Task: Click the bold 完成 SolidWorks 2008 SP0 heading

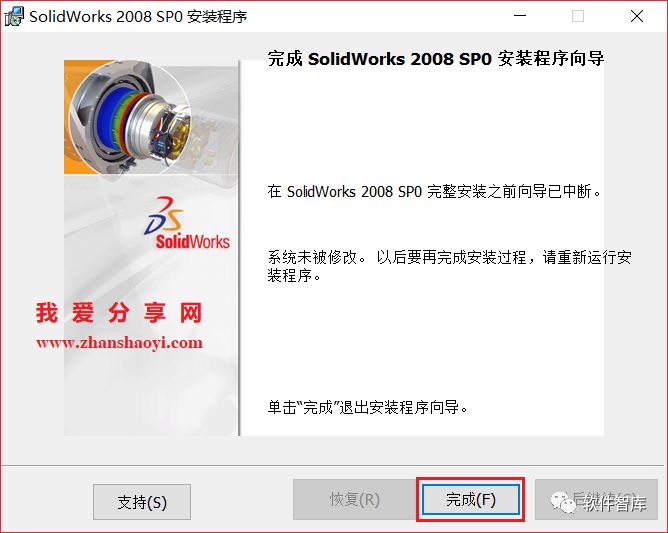Action: [x=435, y=59]
